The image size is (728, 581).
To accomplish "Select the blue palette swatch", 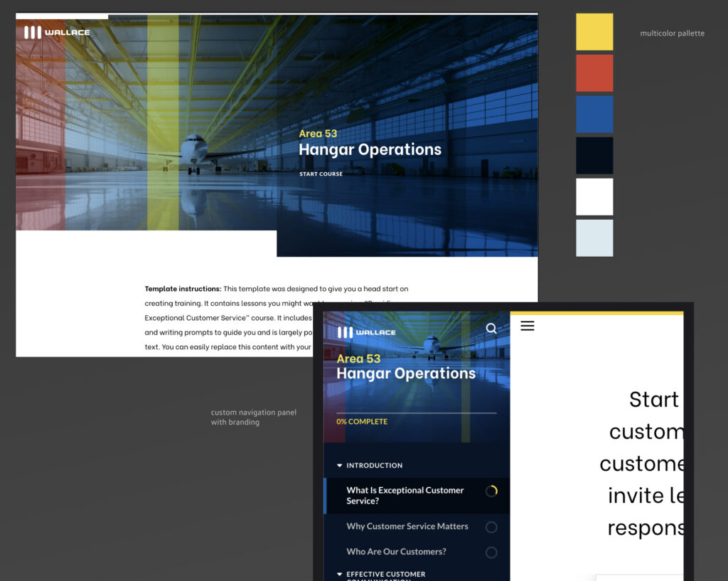I will point(594,114).
